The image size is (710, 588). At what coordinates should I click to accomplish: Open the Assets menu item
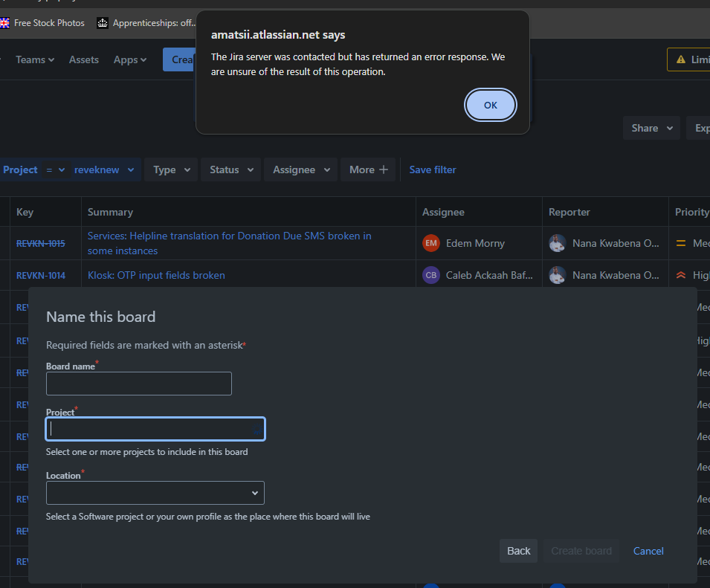[84, 59]
